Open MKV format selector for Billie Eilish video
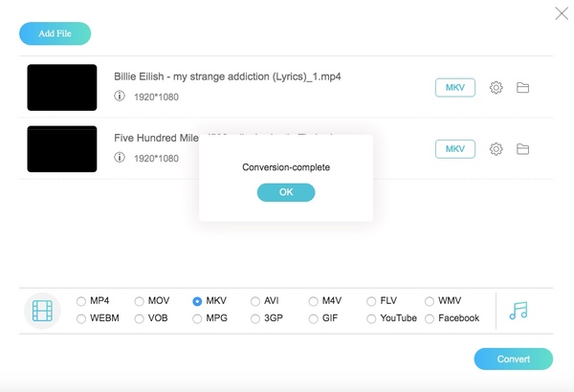This screenshot has width=574, height=392. tap(455, 88)
